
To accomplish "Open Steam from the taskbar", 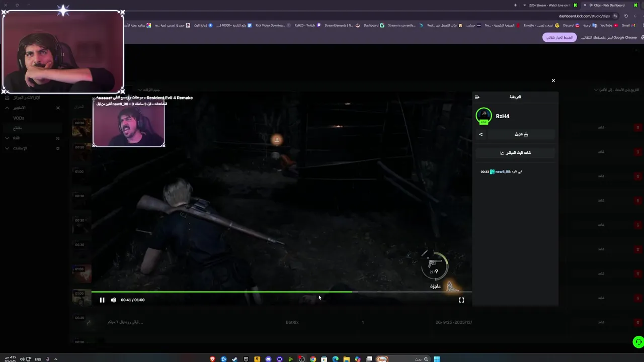I will [x=234, y=359].
